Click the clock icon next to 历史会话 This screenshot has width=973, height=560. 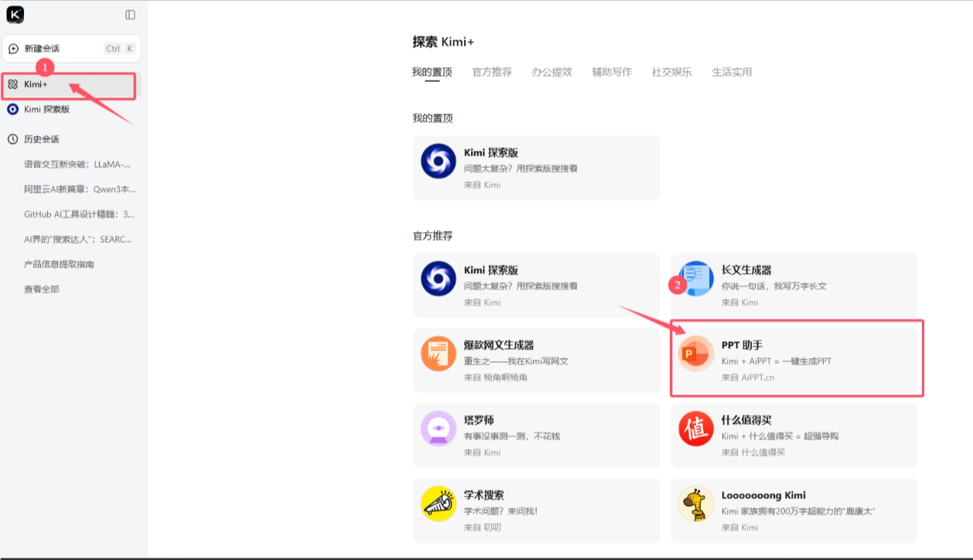12,139
